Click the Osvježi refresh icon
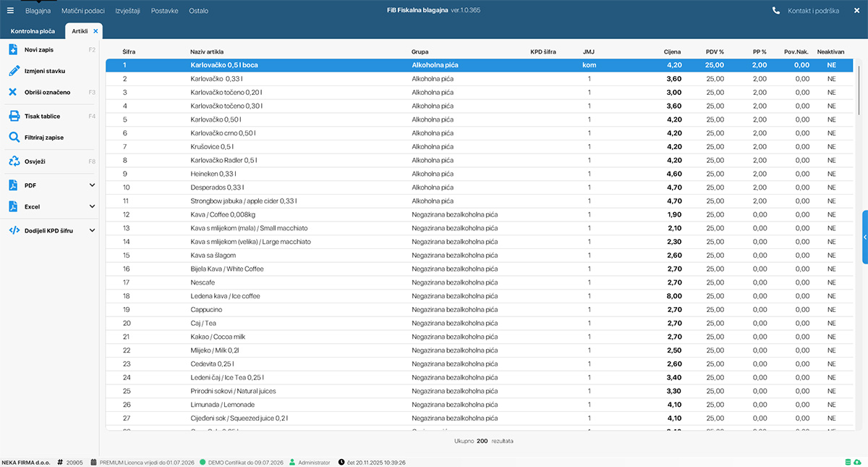 pos(13,161)
